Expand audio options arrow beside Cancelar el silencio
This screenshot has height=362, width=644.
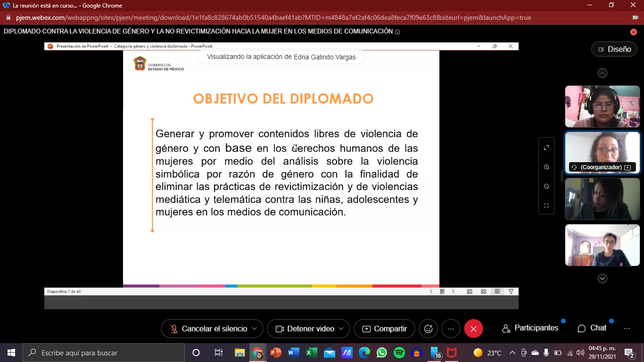255,329
